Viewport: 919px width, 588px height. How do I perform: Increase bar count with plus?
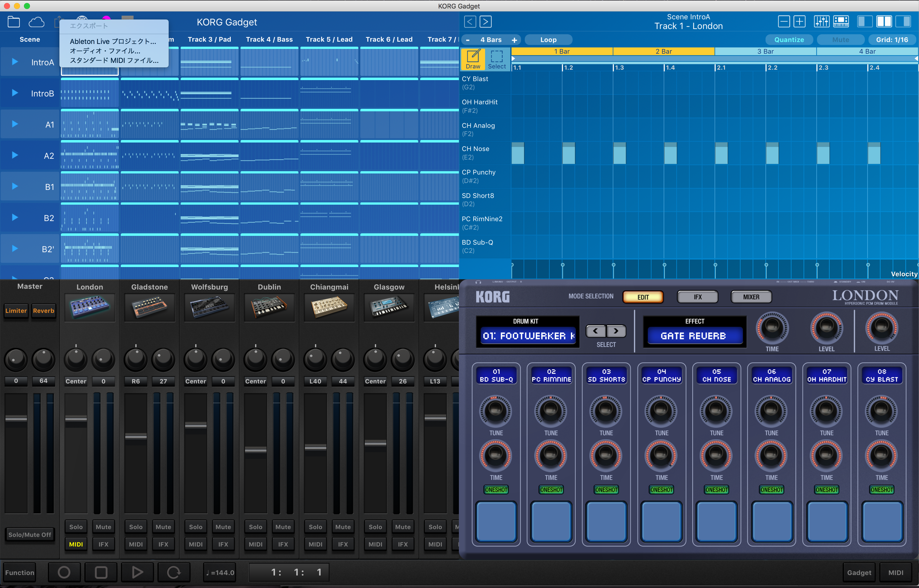(514, 40)
